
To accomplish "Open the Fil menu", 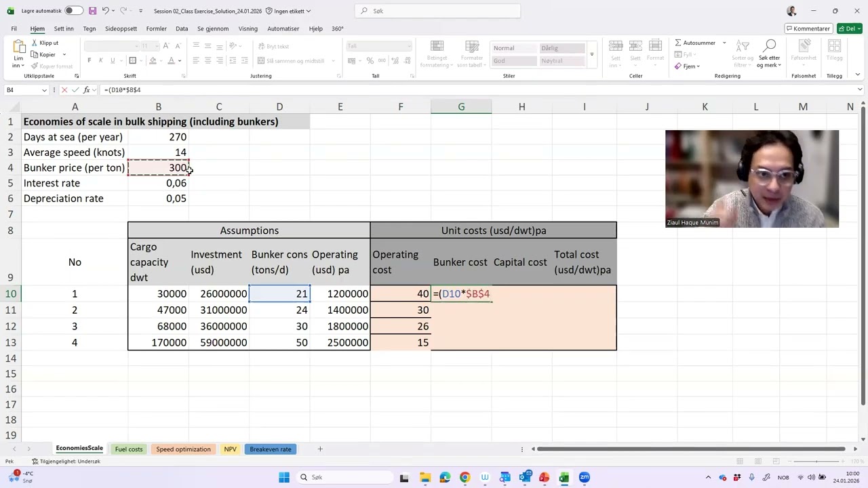I will click(x=14, y=28).
